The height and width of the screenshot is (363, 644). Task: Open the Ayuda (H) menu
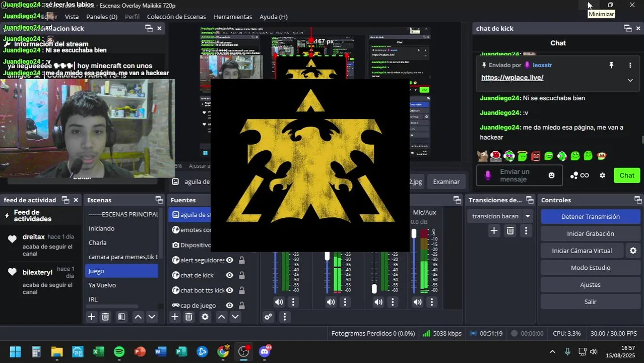[274, 17]
